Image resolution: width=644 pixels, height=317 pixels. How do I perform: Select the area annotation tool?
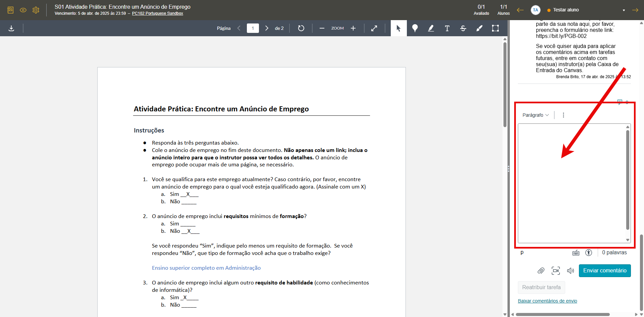click(495, 28)
